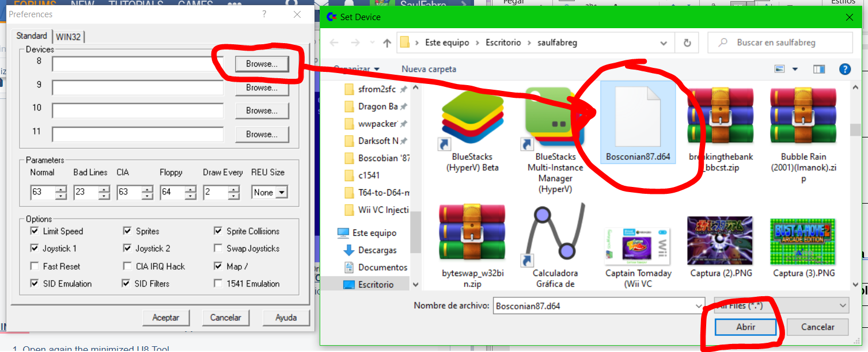Click the device 8 path field
868x352 pixels.
pos(138,64)
